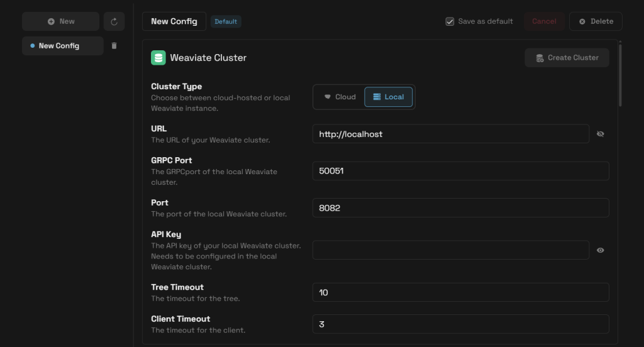Screen dimensions: 644x347
Task: Click the empty API Key field
Action: pyautogui.click(x=450, y=250)
